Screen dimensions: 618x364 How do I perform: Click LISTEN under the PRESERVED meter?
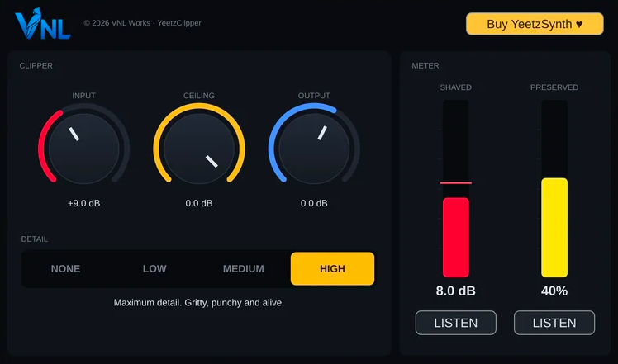[554, 323]
